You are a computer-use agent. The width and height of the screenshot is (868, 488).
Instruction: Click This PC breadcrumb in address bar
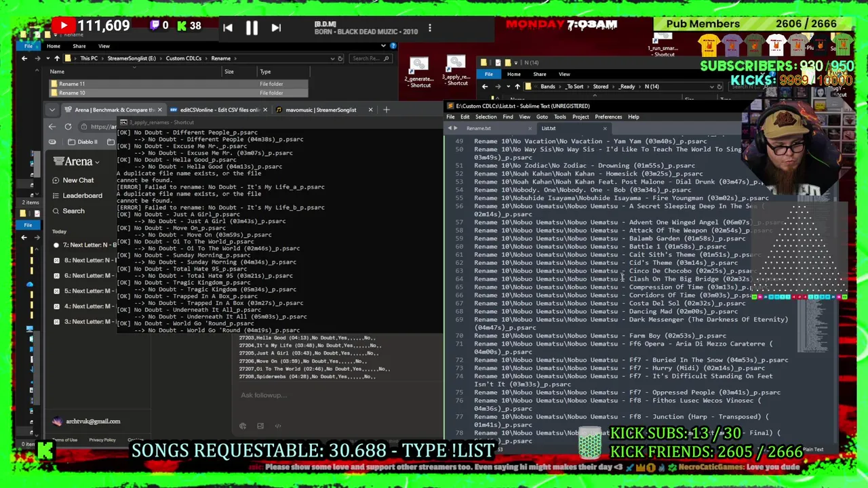(89, 58)
